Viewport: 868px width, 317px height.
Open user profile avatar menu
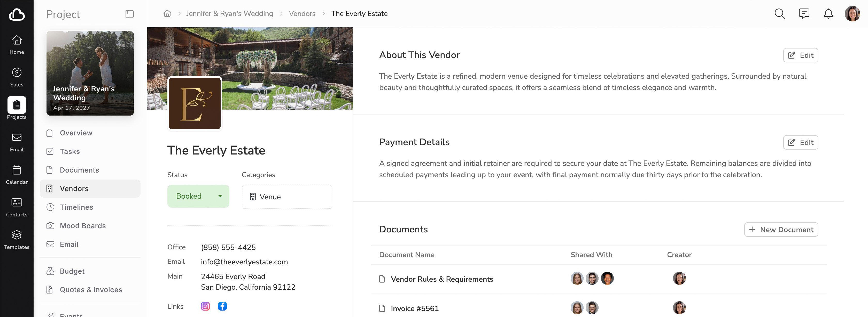pos(852,13)
